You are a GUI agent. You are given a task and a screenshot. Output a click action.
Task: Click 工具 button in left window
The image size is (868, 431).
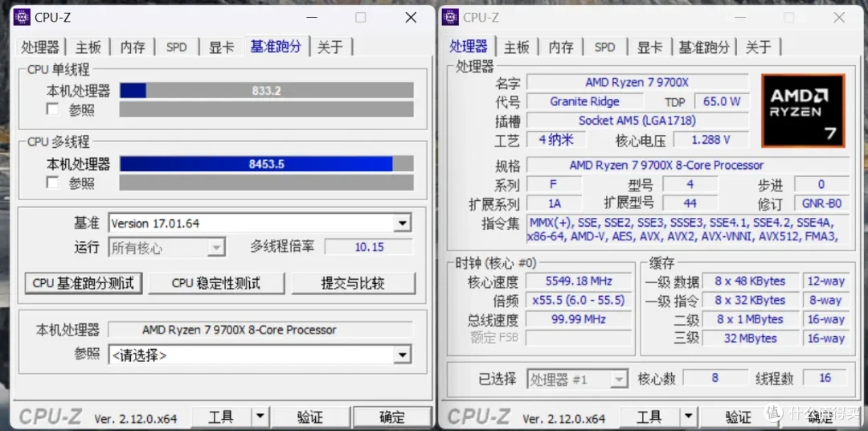221,417
